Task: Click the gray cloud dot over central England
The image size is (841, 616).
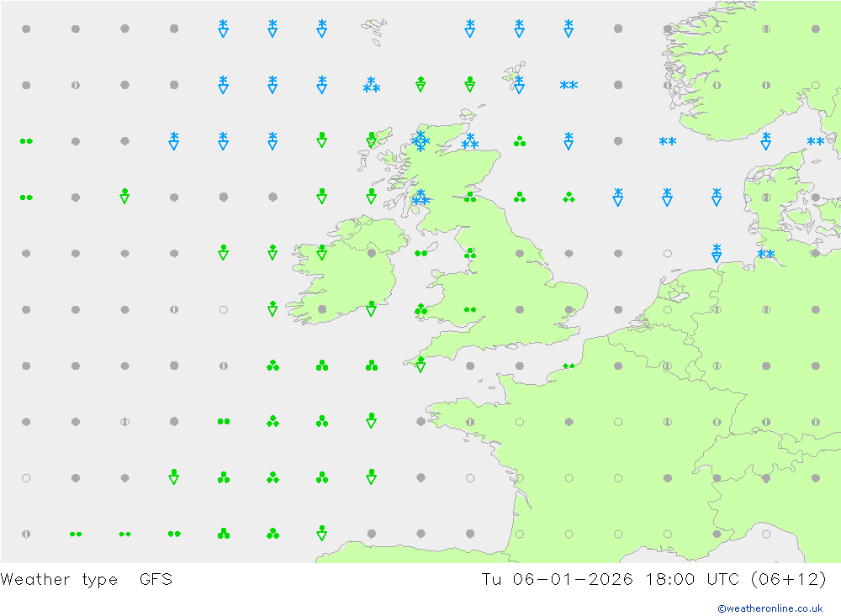Action: 519,309
